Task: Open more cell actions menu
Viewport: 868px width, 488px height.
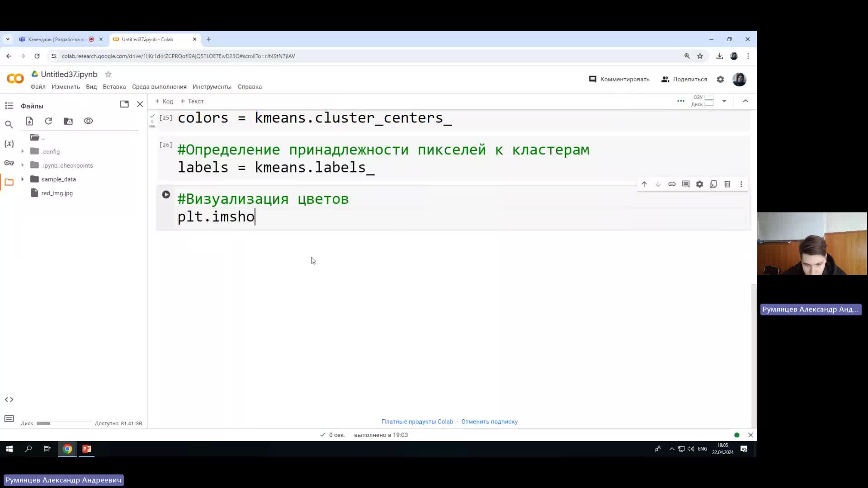Action: tap(741, 184)
